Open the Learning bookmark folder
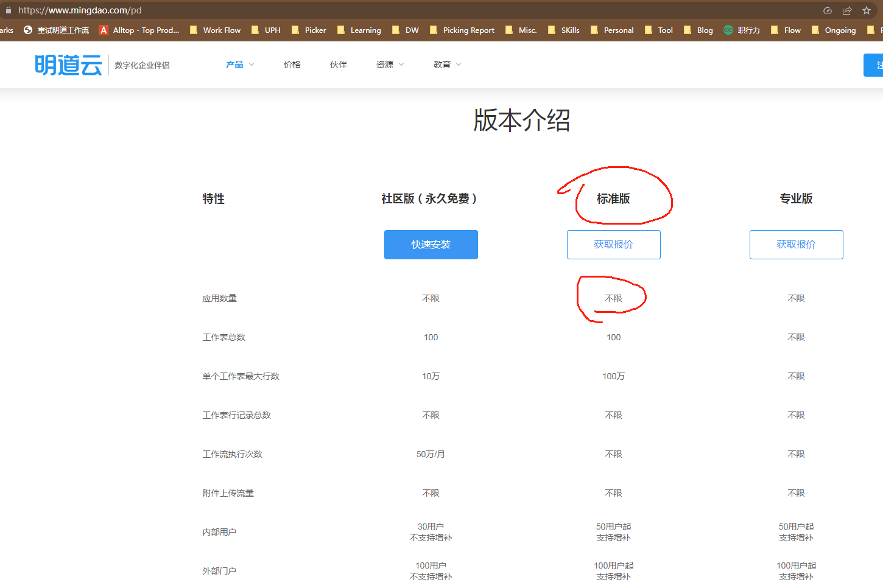This screenshot has width=883, height=588. click(x=359, y=30)
